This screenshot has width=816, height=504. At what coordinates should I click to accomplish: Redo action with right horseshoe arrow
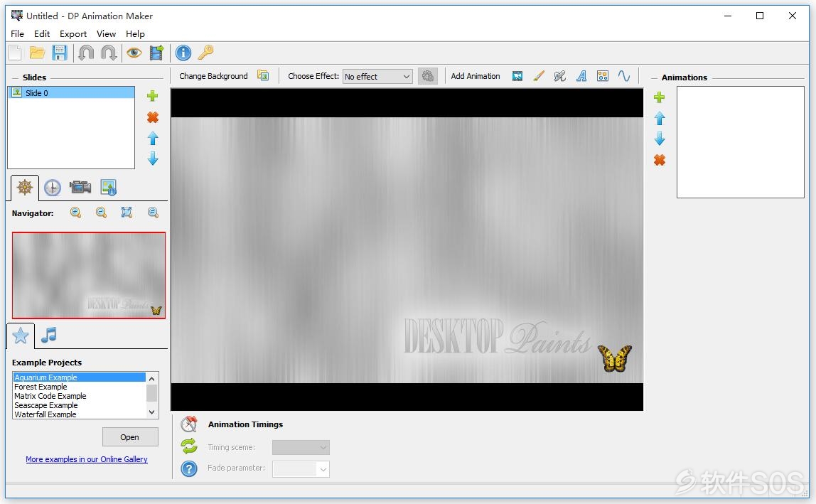[109, 53]
